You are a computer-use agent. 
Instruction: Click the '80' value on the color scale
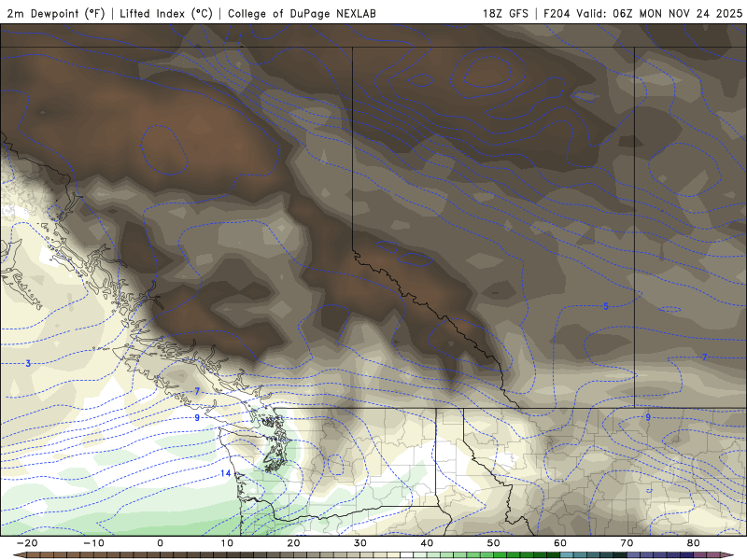[x=694, y=543]
